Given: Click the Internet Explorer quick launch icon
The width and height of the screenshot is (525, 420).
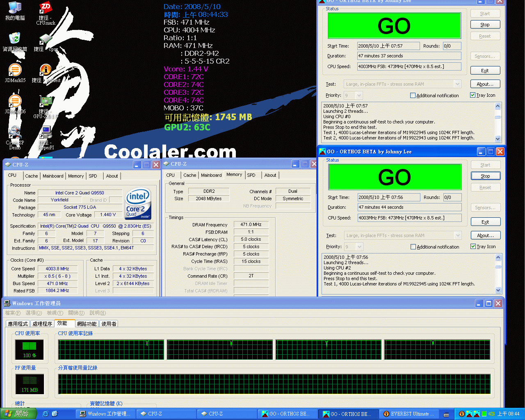Looking at the screenshot, I should pos(46,414).
